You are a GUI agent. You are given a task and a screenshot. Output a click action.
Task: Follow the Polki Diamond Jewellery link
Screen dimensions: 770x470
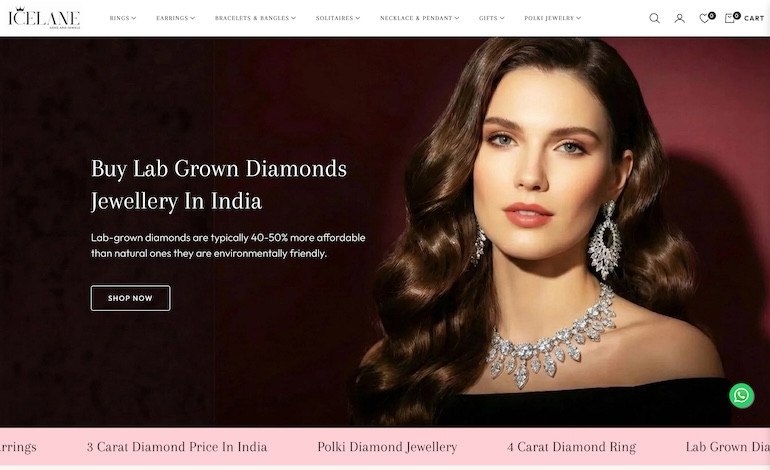click(387, 447)
